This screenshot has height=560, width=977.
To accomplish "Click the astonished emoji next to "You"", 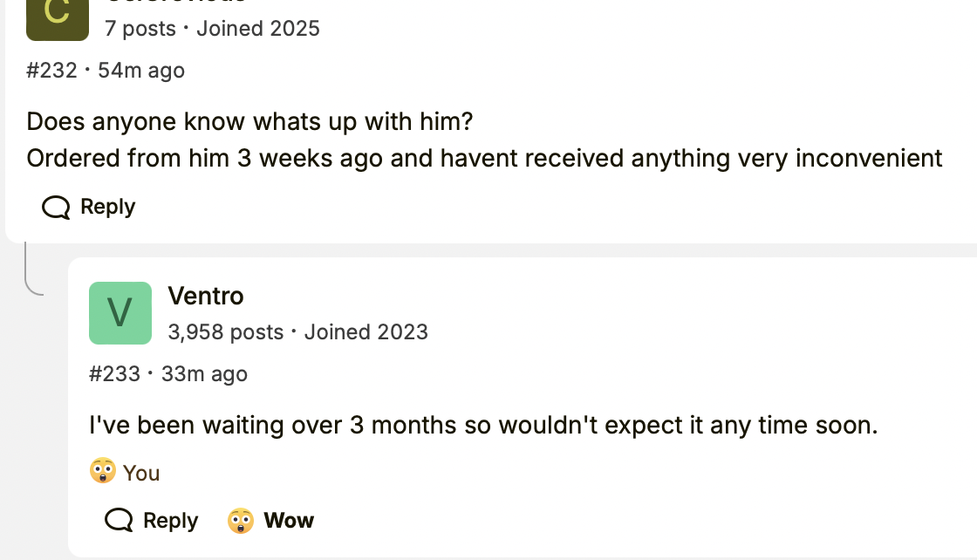I will [x=103, y=472].
